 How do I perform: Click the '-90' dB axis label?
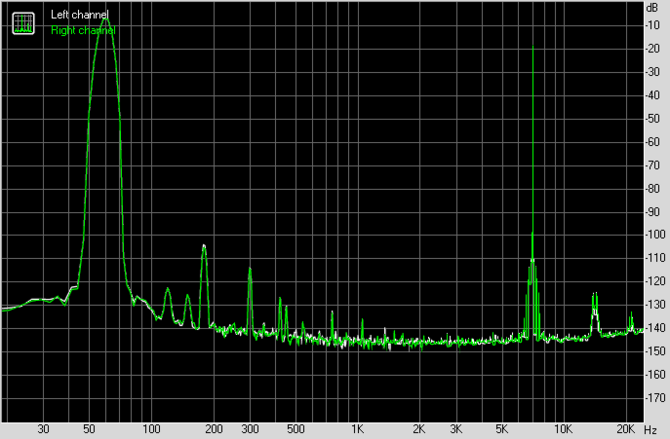click(653, 212)
